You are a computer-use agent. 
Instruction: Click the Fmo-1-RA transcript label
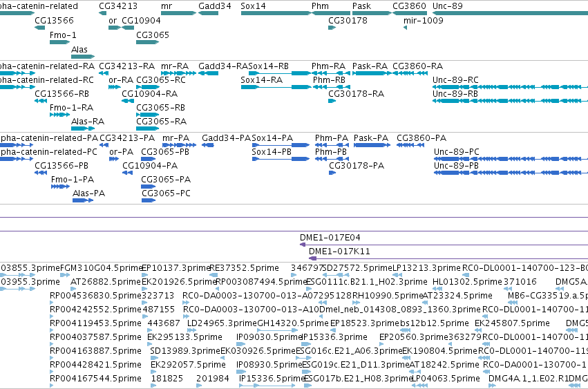tap(71, 108)
